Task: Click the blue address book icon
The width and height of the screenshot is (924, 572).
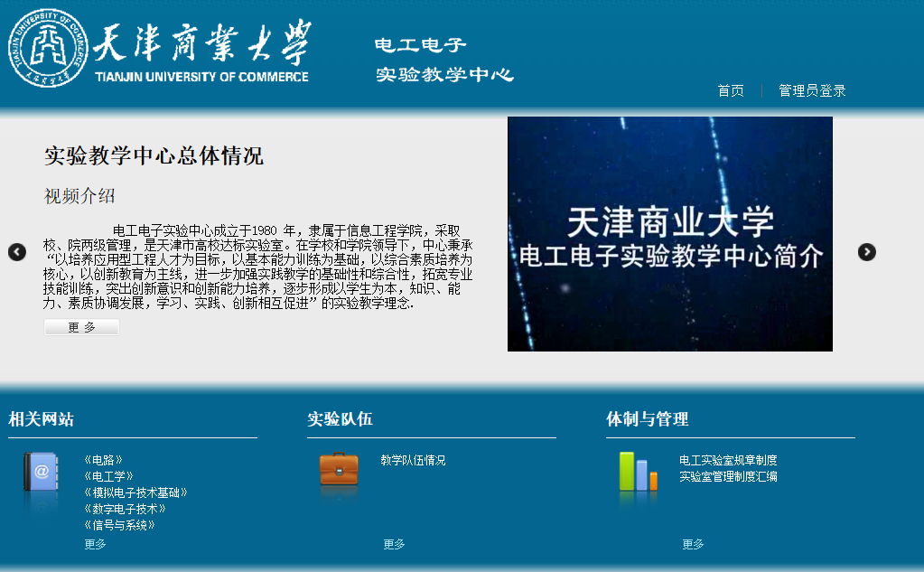Action: 41,472
